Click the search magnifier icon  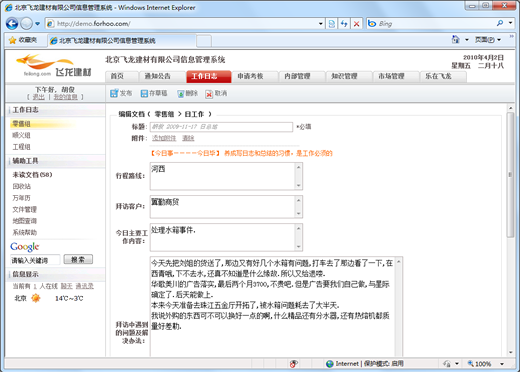coord(500,23)
